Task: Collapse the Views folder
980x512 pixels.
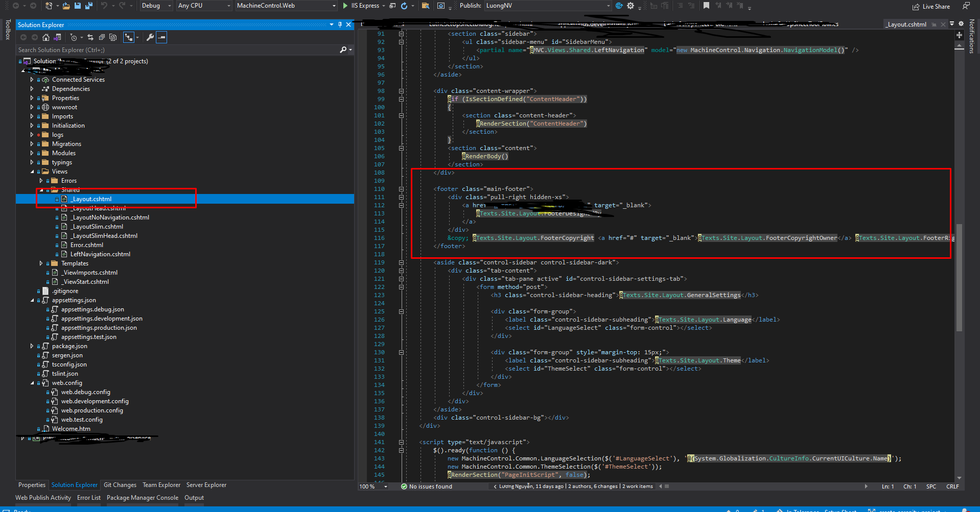Action: [x=32, y=172]
